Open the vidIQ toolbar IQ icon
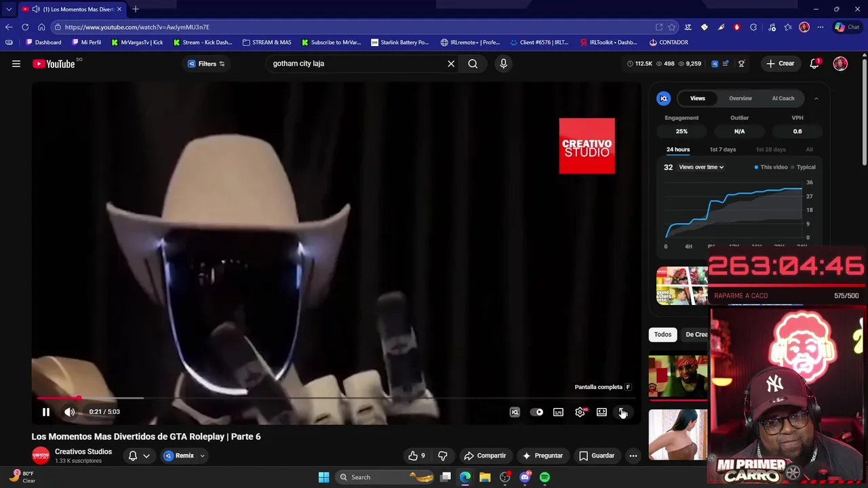868x488 pixels. pos(715,64)
